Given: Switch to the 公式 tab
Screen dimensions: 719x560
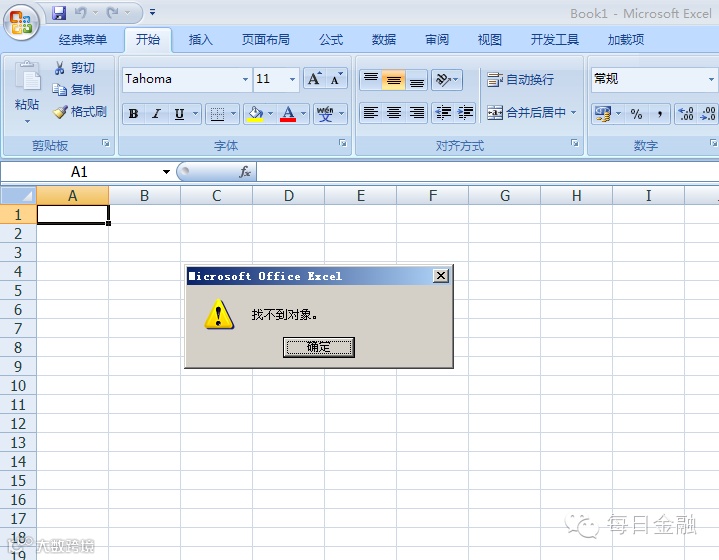Looking at the screenshot, I should pyautogui.click(x=331, y=40).
